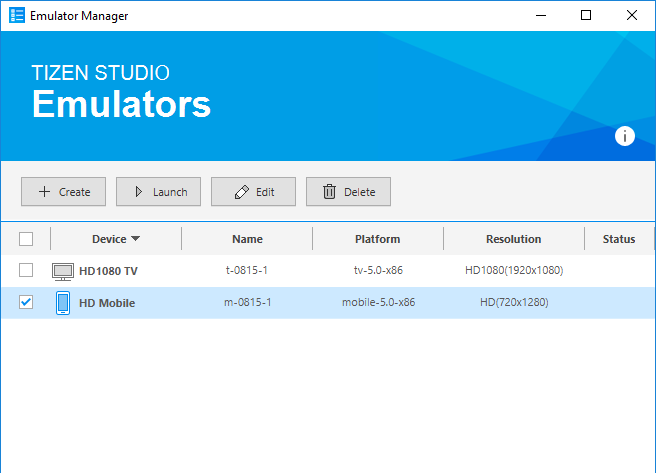Screen dimensions: 656x473
Task: Click the Edit button with pencil icon
Action: point(253,192)
